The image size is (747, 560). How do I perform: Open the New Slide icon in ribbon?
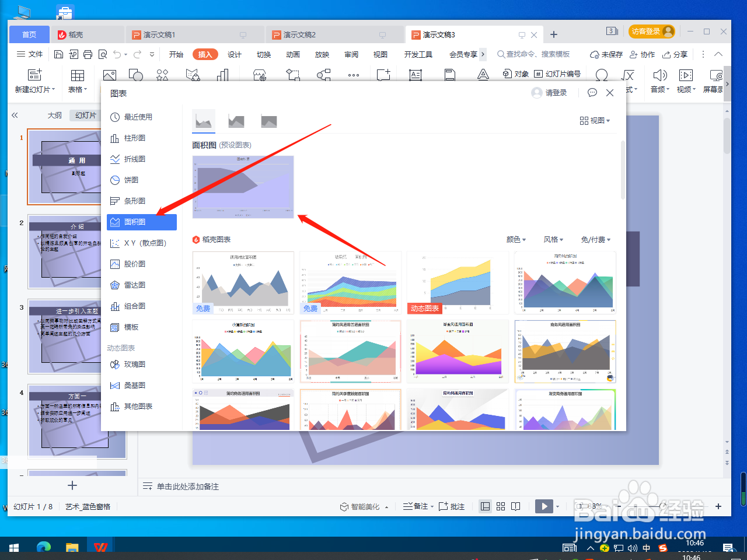tap(35, 75)
